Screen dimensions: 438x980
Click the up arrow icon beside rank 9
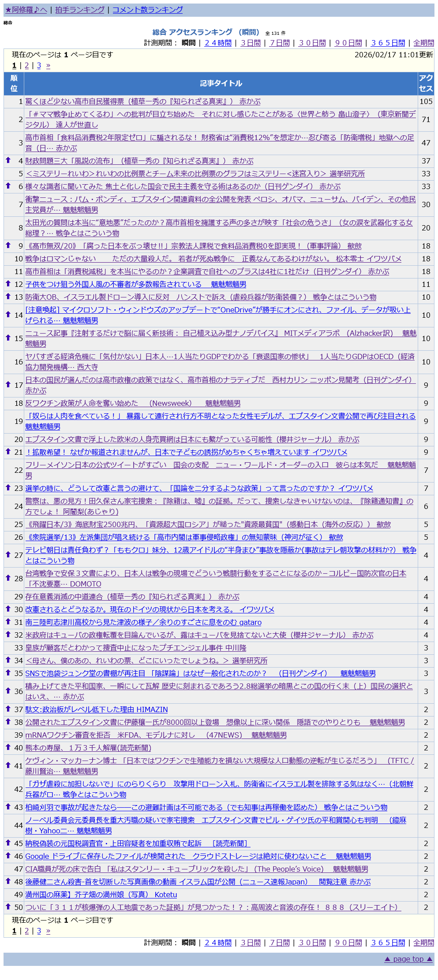[8, 245]
